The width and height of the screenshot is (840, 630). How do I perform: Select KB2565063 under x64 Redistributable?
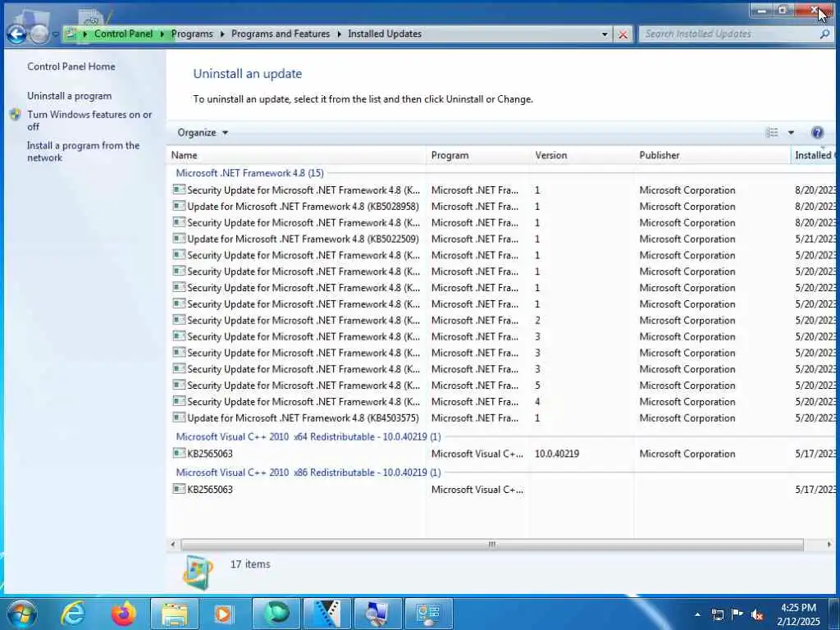click(x=210, y=454)
